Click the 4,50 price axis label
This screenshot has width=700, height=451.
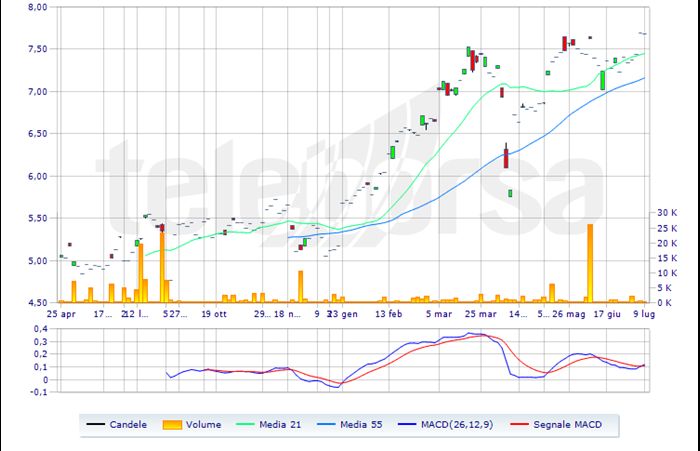coord(38,303)
